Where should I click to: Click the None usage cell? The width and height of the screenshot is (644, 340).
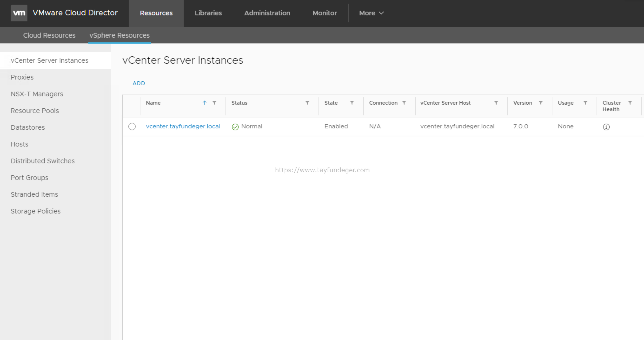click(x=565, y=127)
